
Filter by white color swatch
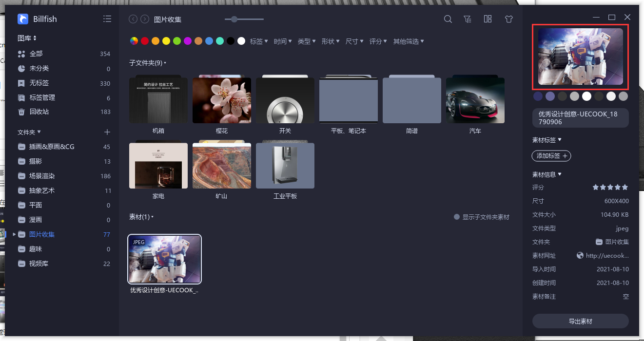tap(241, 41)
